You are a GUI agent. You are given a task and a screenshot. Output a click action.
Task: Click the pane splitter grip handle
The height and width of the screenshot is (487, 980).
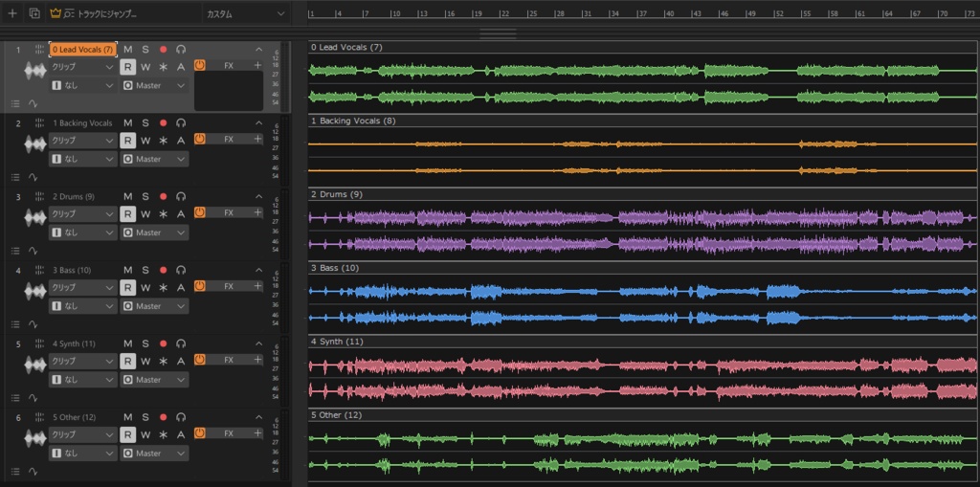[x=498, y=33]
